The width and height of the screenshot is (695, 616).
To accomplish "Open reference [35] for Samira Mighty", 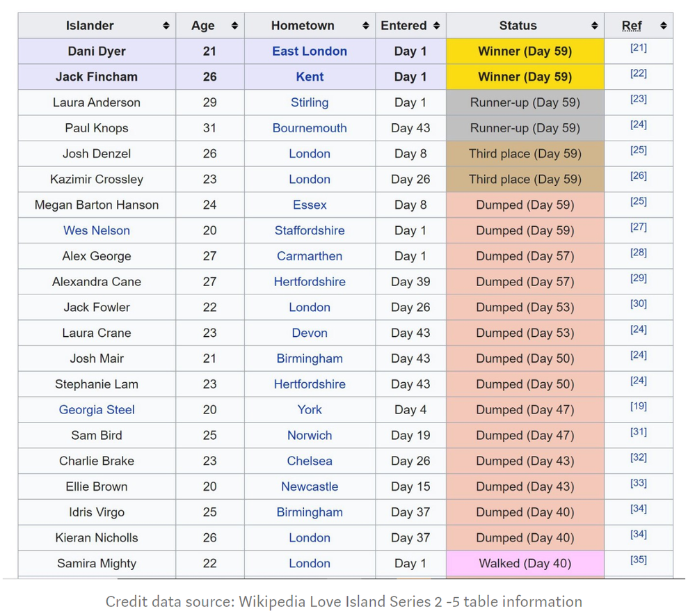I will pyautogui.click(x=638, y=560).
